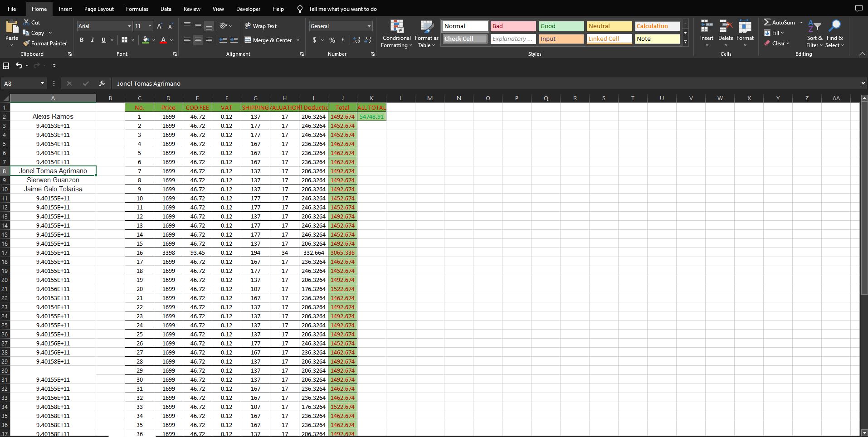Image resolution: width=868 pixels, height=437 pixels.
Task: Apply Accounting dollar number format
Action: pyautogui.click(x=315, y=40)
